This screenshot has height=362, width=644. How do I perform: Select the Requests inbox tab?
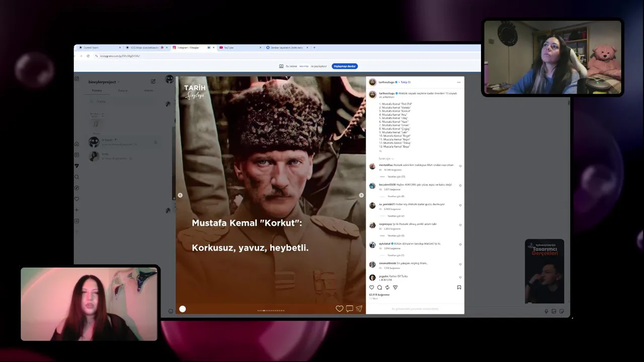[x=149, y=90]
